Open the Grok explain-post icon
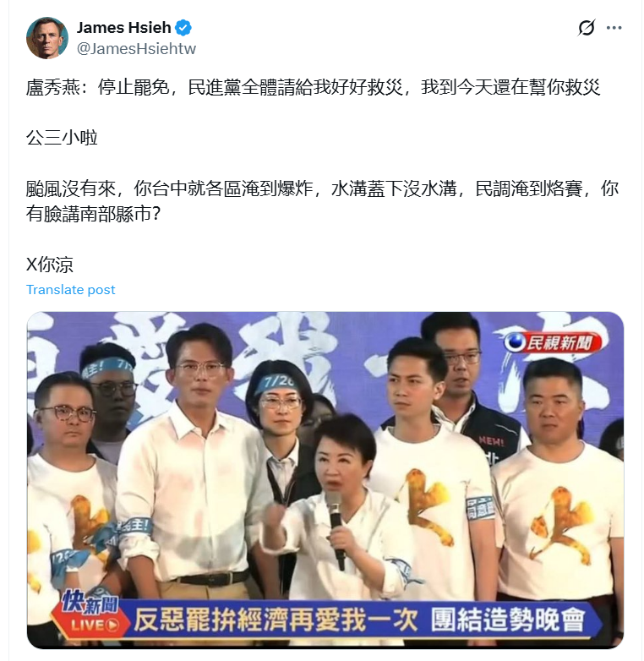 pos(587,28)
